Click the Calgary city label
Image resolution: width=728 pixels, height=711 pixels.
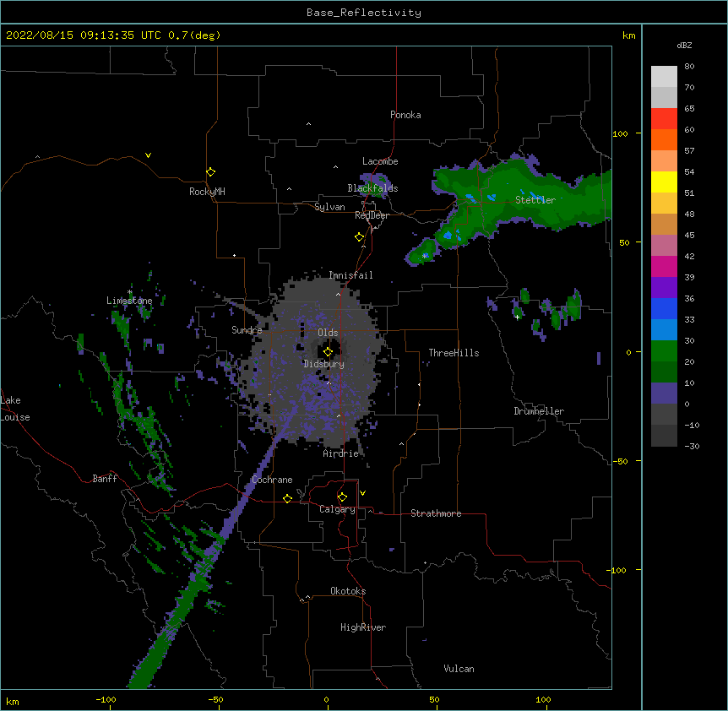click(x=337, y=509)
